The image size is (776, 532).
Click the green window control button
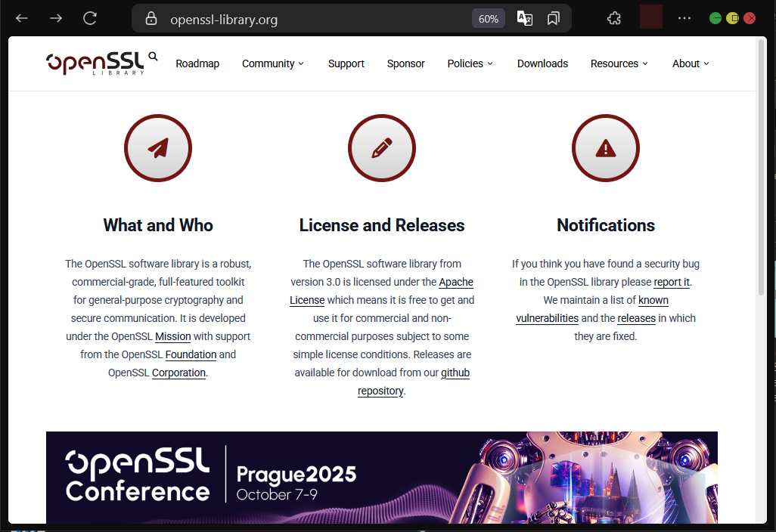click(x=715, y=18)
